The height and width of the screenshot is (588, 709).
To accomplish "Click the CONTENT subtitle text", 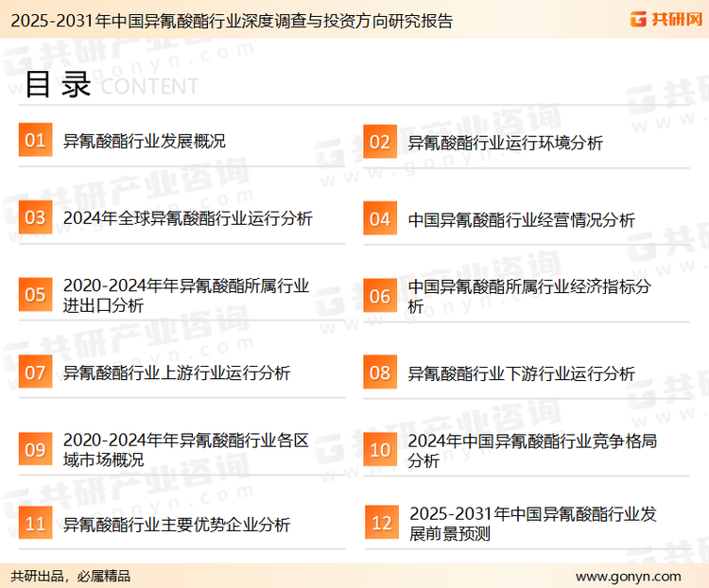I will pos(149,86).
